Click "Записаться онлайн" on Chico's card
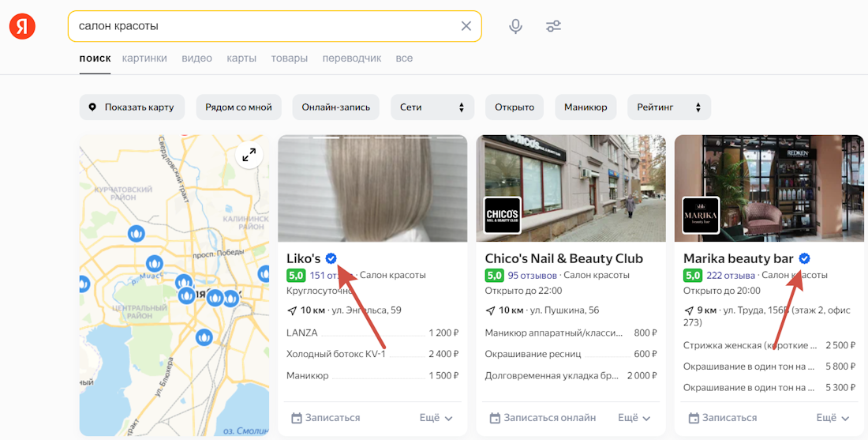The height and width of the screenshot is (440, 868). (x=543, y=418)
